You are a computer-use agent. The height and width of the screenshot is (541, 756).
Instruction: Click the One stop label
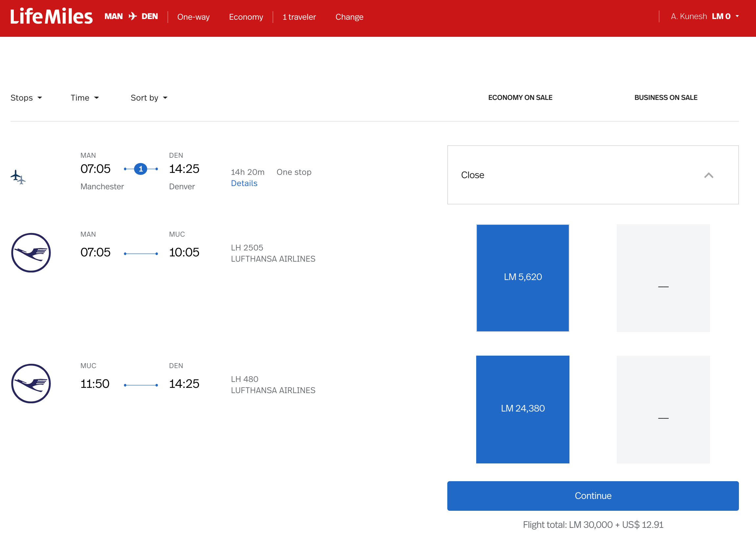point(294,172)
